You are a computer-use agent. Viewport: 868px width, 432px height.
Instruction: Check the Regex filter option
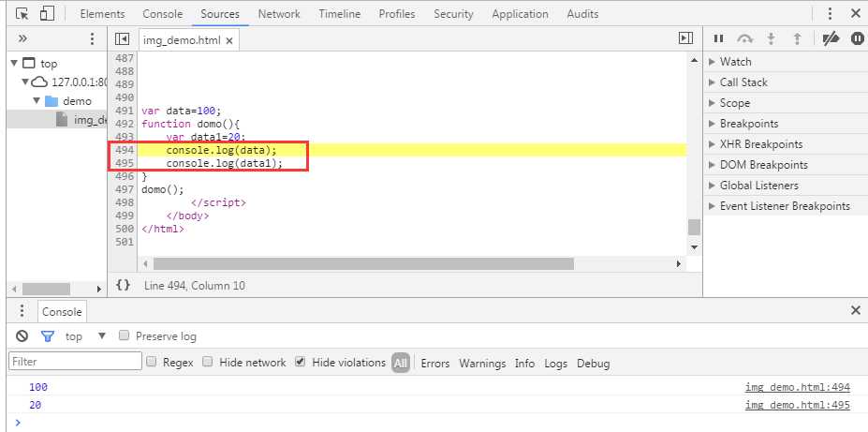(151, 362)
